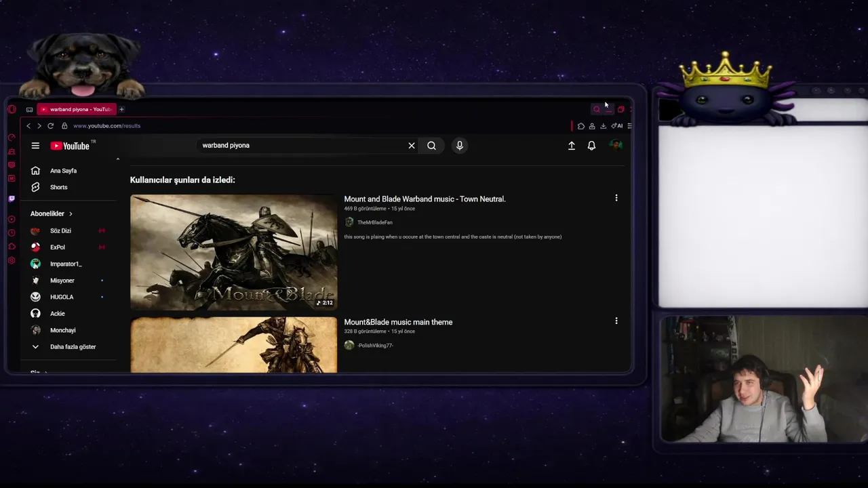Open the Twitch sidebar panel icon
The image size is (868, 488).
pyautogui.click(x=12, y=199)
